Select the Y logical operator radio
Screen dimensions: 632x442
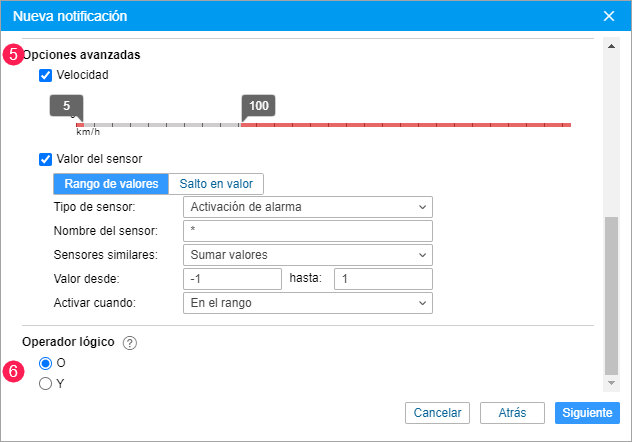(45, 383)
